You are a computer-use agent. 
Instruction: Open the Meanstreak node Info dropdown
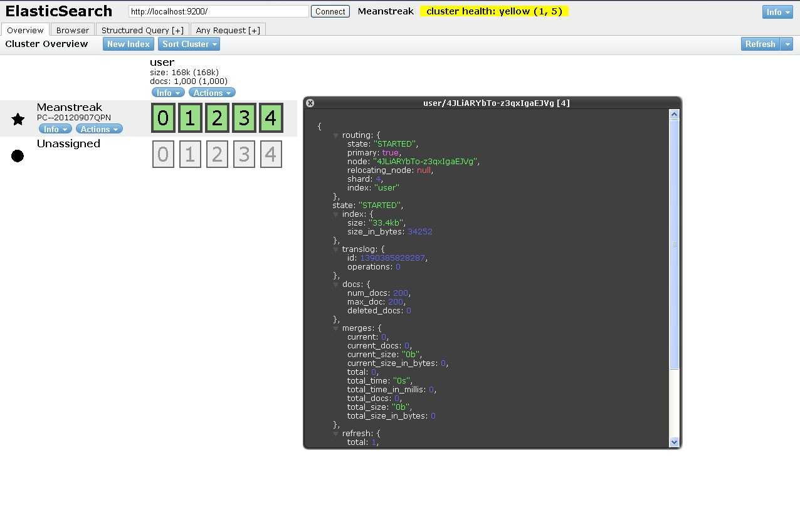[x=55, y=129]
